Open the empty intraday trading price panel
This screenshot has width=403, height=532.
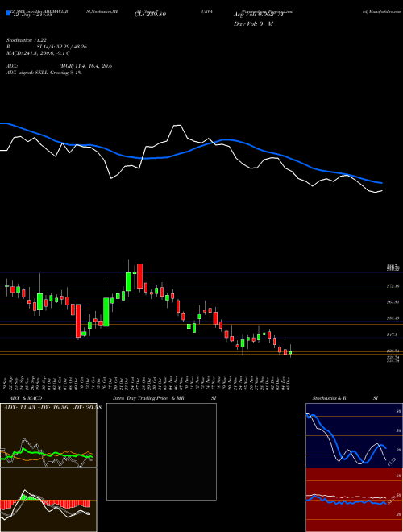click(x=161, y=451)
